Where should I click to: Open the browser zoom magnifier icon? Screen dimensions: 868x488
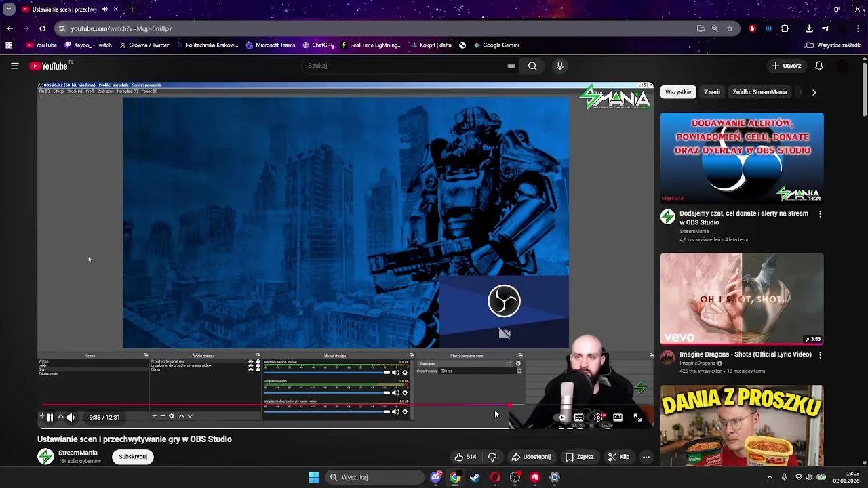click(715, 28)
